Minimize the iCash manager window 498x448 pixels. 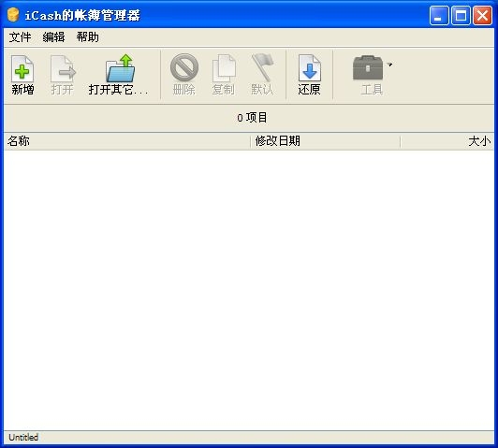pyautogui.click(x=439, y=15)
